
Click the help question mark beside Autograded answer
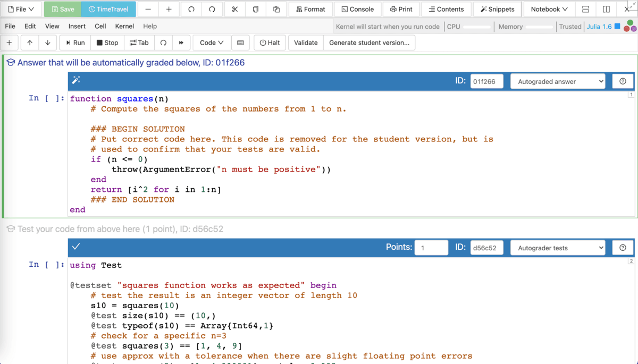(x=623, y=81)
